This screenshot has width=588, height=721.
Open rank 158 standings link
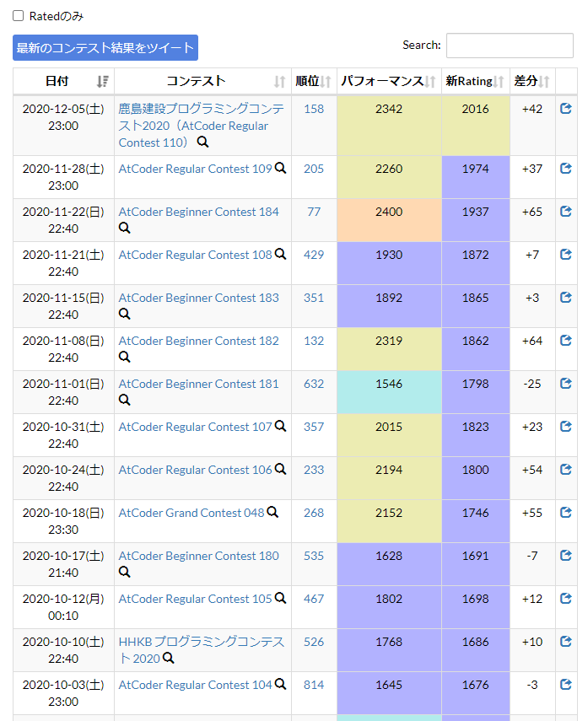(x=314, y=109)
